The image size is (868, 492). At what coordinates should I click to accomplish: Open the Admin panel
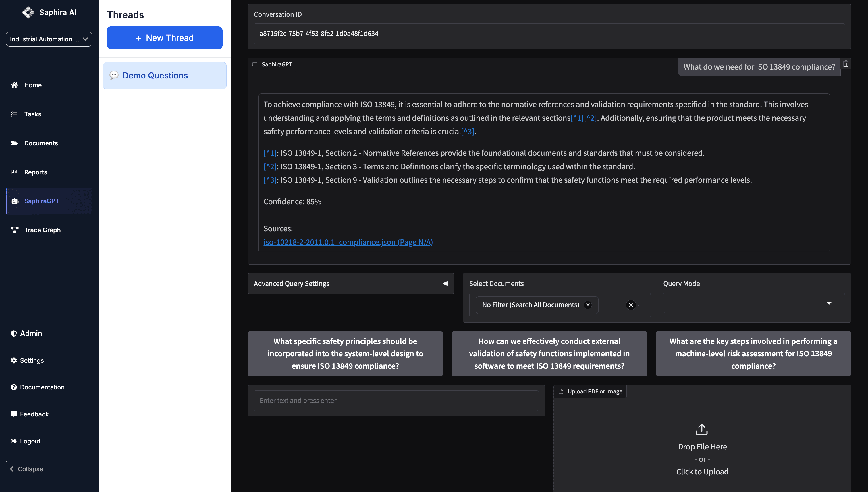pos(31,333)
